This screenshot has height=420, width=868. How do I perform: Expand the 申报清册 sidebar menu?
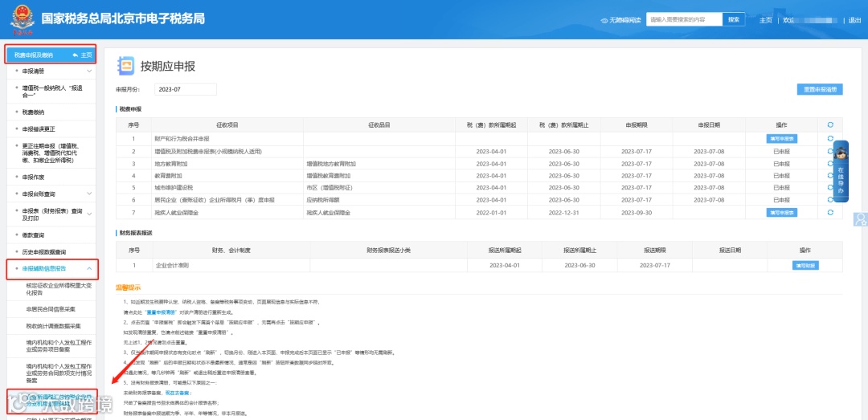point(89,71)
